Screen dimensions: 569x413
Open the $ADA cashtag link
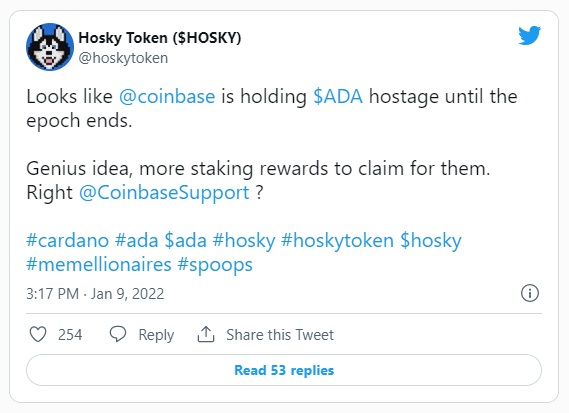tap(338, 97)
